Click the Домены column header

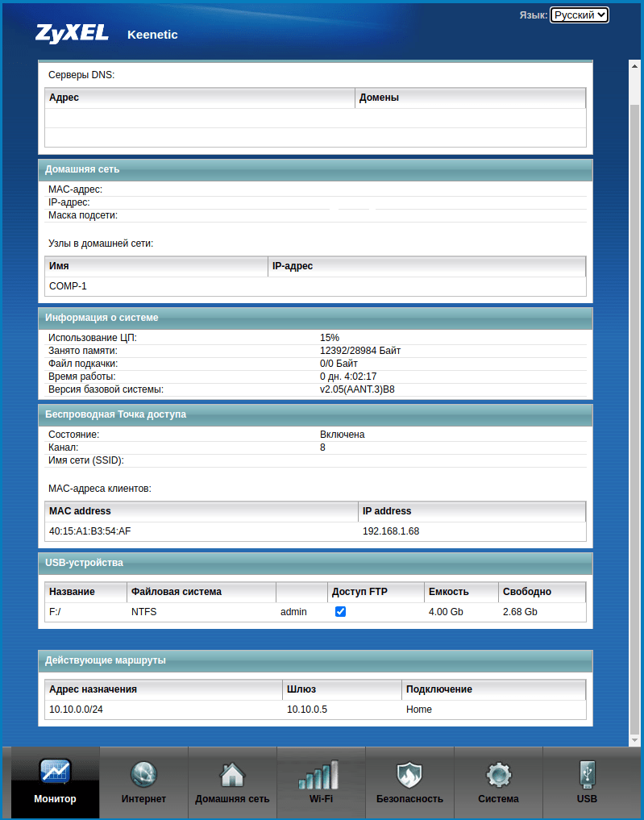tap(471, 98)
